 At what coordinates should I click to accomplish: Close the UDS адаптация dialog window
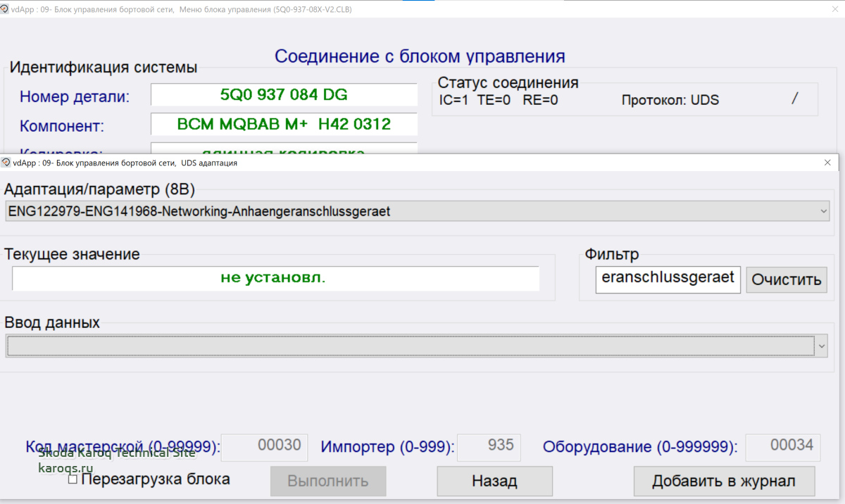tap(827, 163)
